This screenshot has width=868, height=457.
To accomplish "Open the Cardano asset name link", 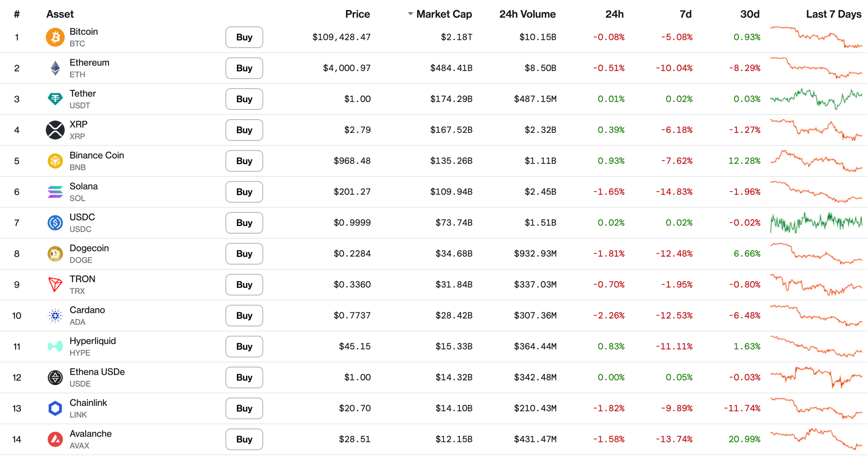I will [87, 310].
